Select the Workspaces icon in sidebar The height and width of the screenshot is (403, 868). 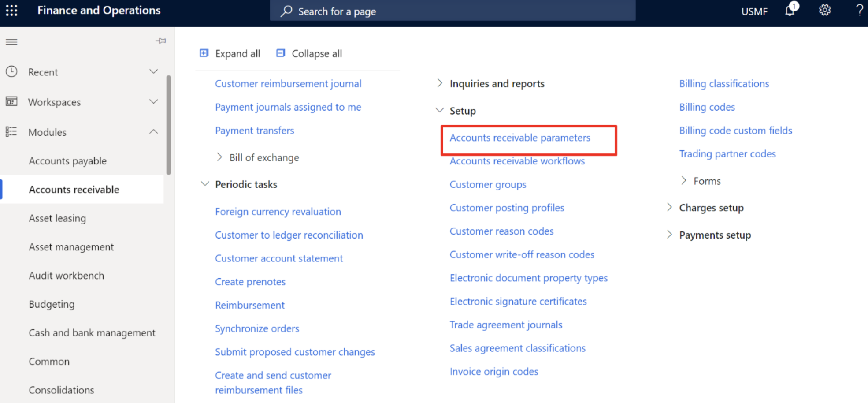click(x=11, y=101)
